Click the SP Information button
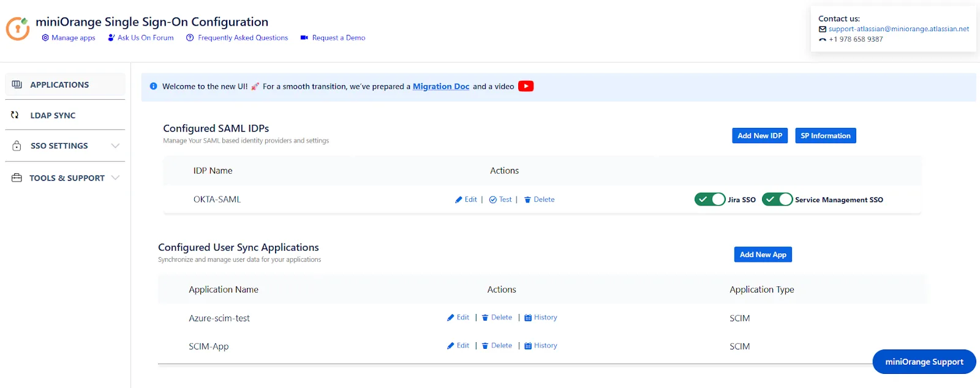980x388 pixels. 826,136
